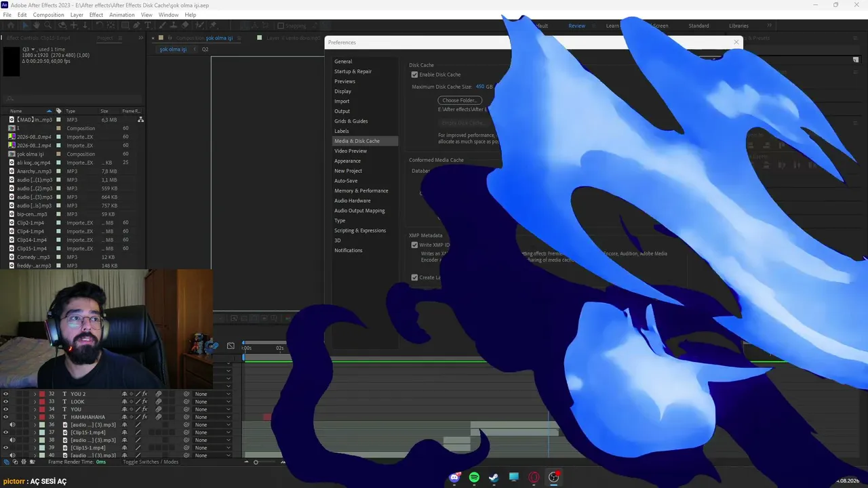Open Discord from the taskbar
868x488 pixels.
(454, 477)
